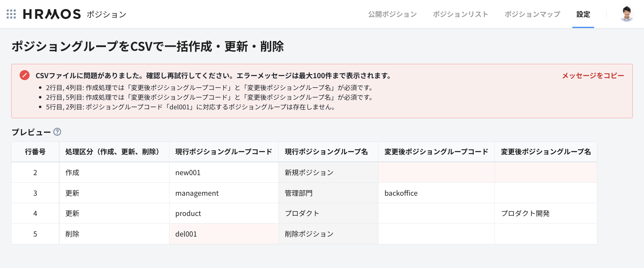Click メッセージをコピー link
The height and width of the screenshot is (268, 644).
593,76
